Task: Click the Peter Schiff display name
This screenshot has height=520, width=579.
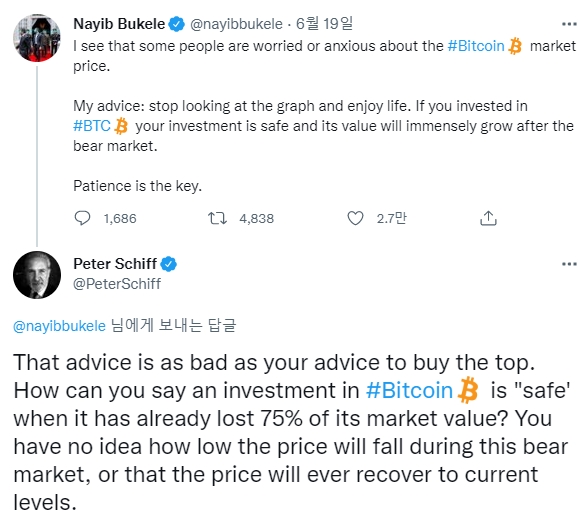Action: point(115,264)
